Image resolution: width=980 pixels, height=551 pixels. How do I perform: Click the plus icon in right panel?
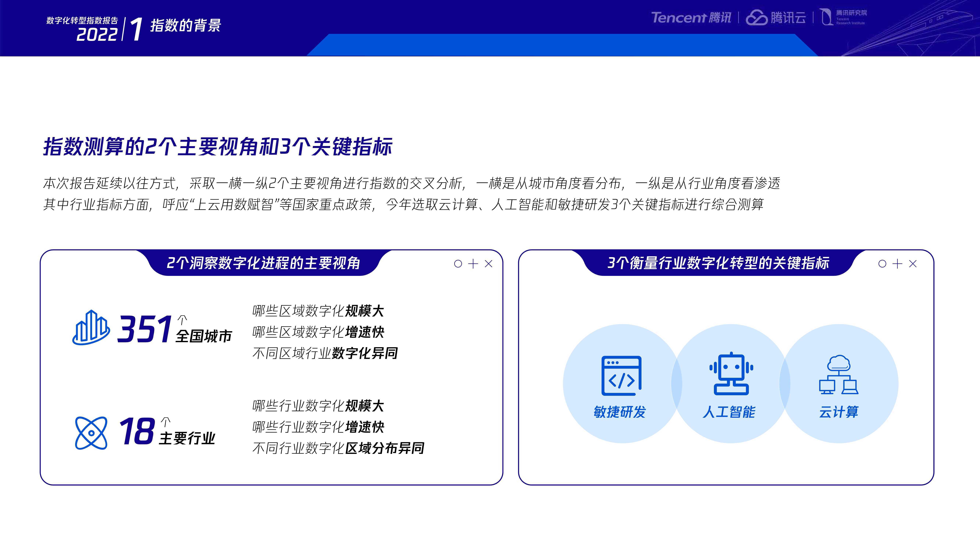(897, 264)
